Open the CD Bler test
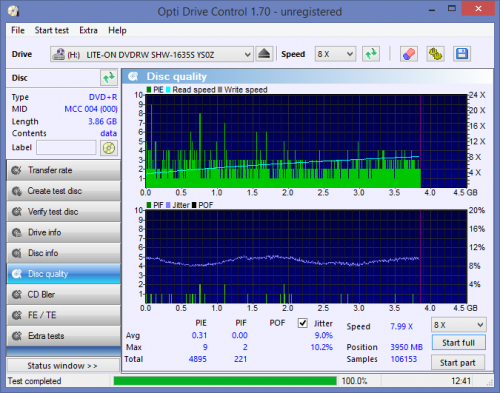This screenshot has width=500, height=393. coord(64,295)
